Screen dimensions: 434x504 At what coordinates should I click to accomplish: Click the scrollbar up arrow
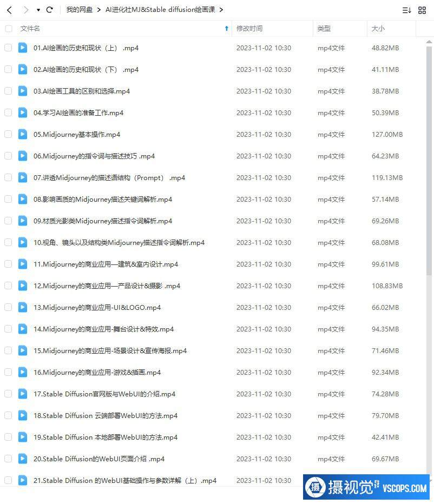429,42
